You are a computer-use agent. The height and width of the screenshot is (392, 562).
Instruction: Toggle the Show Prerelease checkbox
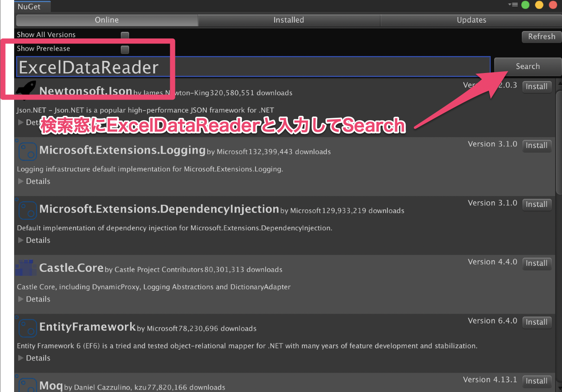point(125,50)
